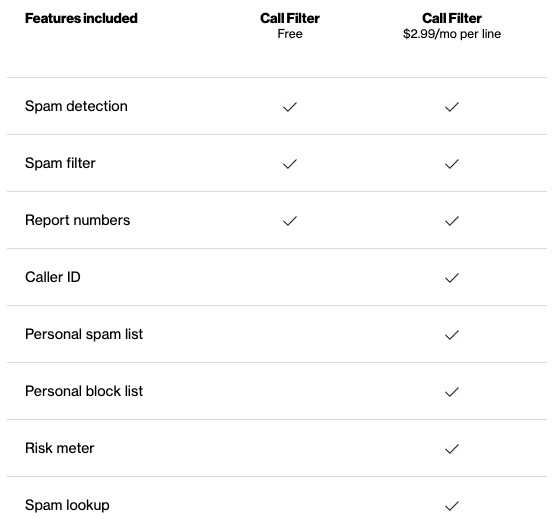This screenshot has height=528, width=555.
Task: Click Report numbers checkmark under paid plan
Action: 452,221
